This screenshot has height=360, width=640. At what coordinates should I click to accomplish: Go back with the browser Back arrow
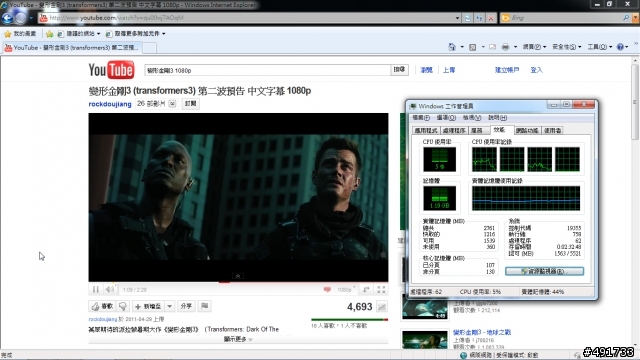click(7, 18)
